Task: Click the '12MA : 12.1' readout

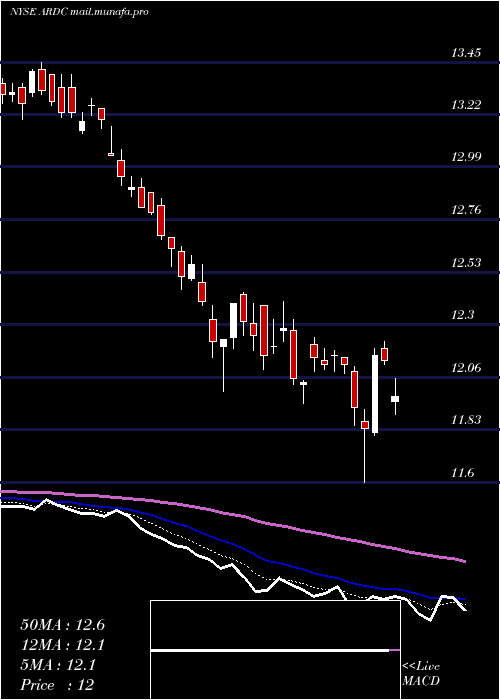Action: (x=62, y=645)
